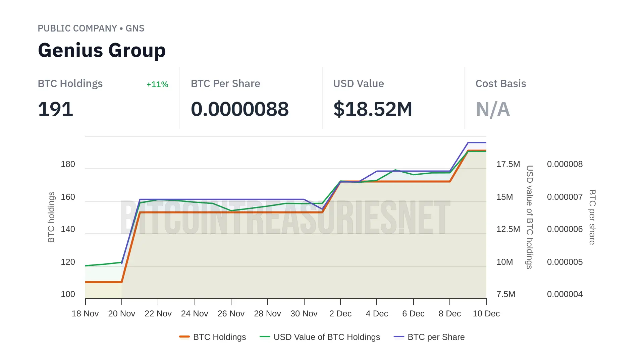The image size is (644, 362).
Task: Click the BTC Per Share value 0.0000088
Action: click(239, 109)
